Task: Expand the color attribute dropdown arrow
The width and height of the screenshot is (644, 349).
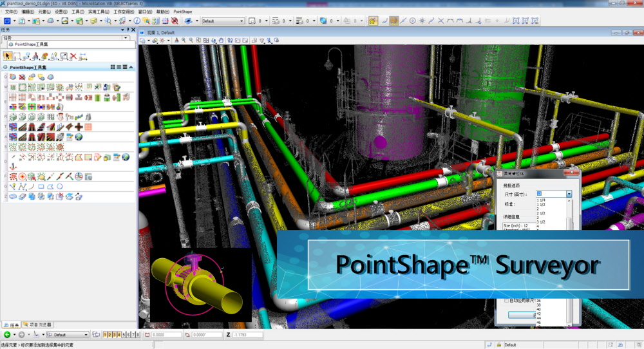Action: [x=266, y=21]
